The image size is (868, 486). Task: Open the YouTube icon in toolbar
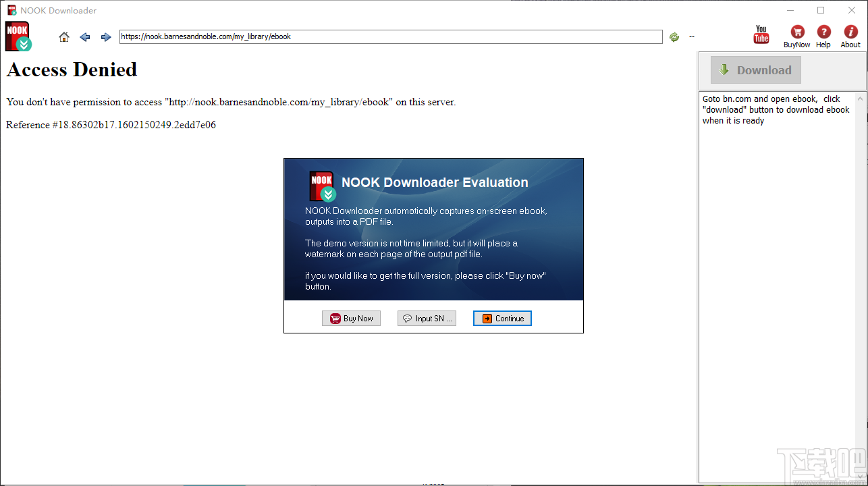click(x=761, y=34)
